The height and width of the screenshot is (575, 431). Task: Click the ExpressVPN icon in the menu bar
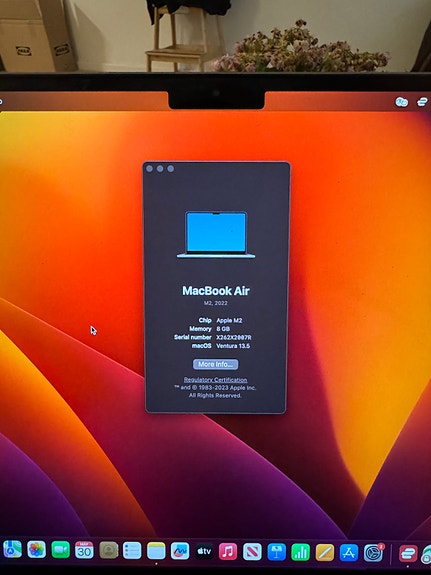click(422, 102)
